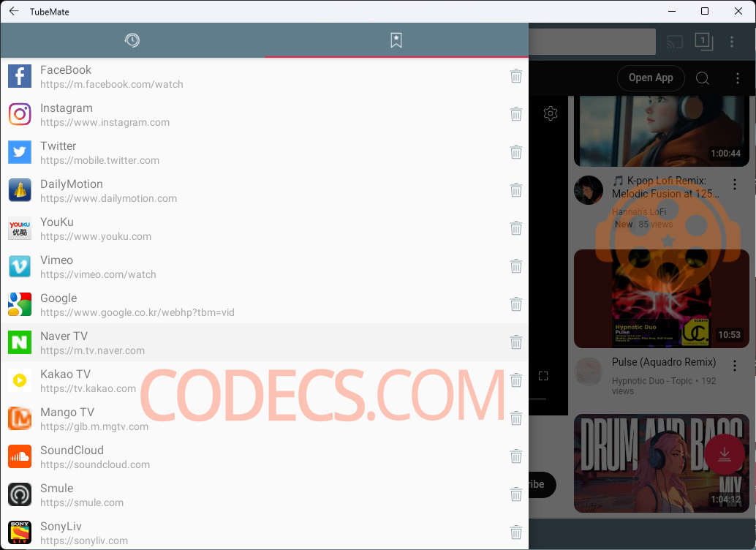
Task: Click the https://vimeo.com/watch URL
Action: [x=98, y=274]
